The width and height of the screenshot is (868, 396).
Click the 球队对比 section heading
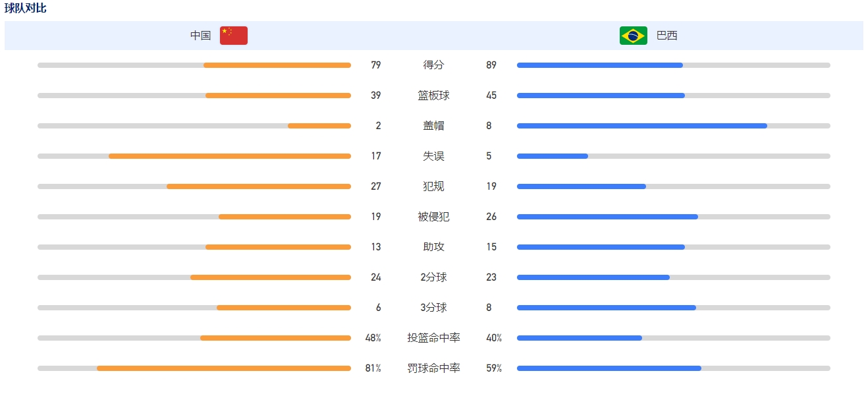(26, 9)
